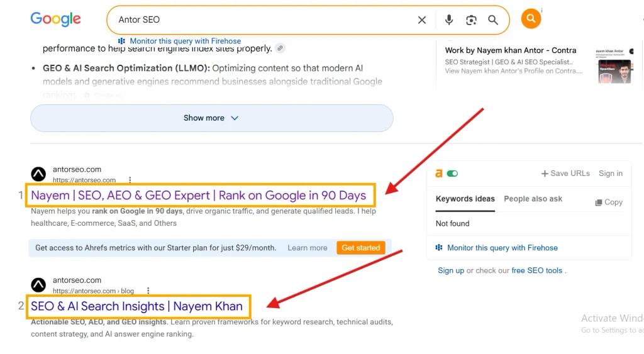Screen dimensions: 644x354
Task: Click 'Not found' text in keywords panel
Action: [453, 223]
